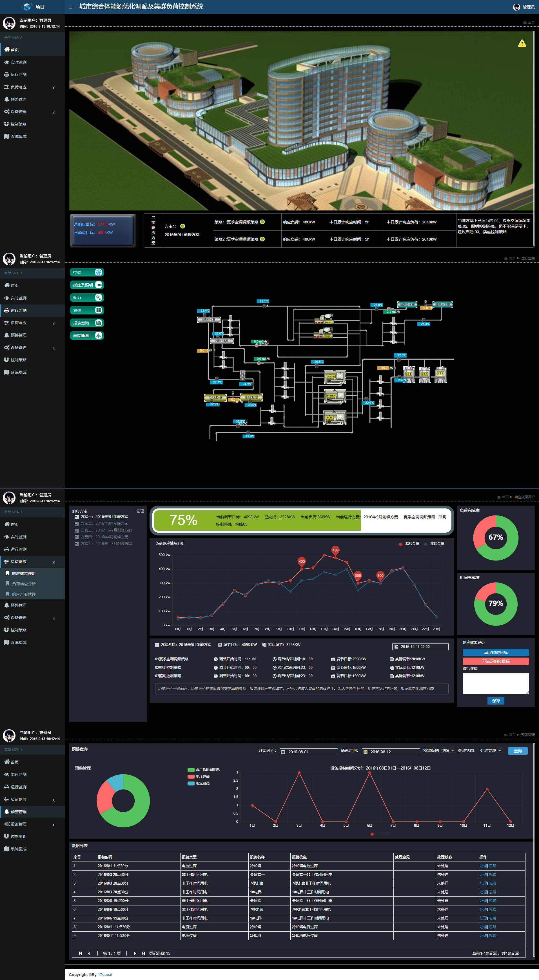This screenshot has width=539, height=980.
Task: Toggle 基线负荷 legend series
Action: point(408,544)
